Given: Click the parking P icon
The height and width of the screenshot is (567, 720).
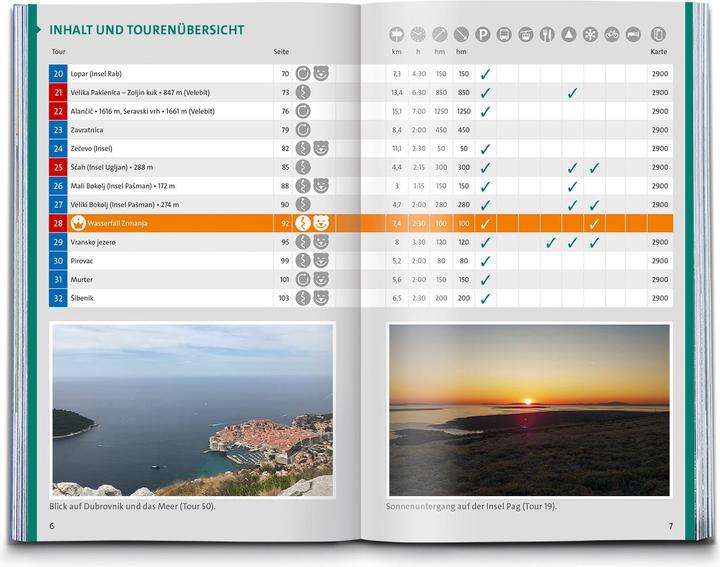Looking at the screenshot, I should 483,34.
